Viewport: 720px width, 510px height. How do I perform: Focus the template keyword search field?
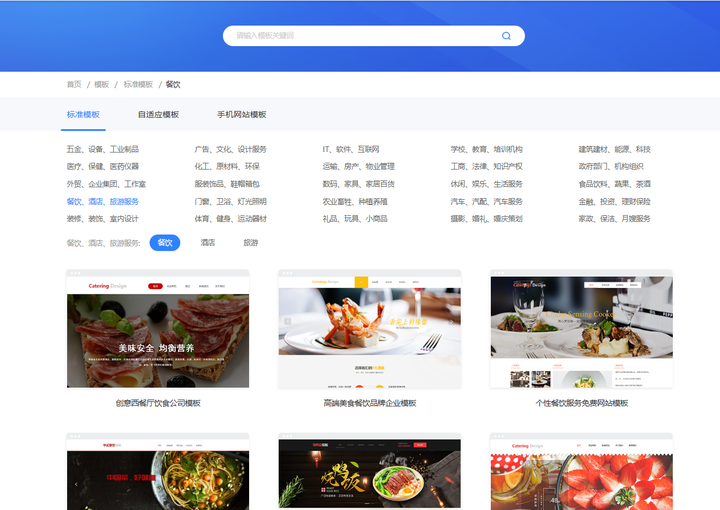pyautogui.click(x=373, y=36)
